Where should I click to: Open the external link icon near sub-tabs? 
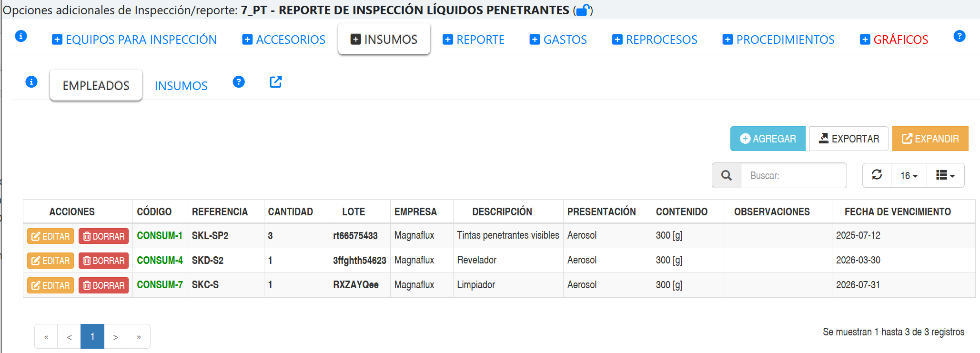[275, 82]
